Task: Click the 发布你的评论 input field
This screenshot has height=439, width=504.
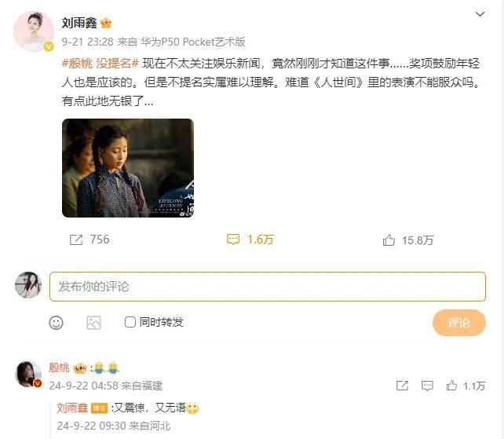Action: pyautogui.click(x=268, y=287)
